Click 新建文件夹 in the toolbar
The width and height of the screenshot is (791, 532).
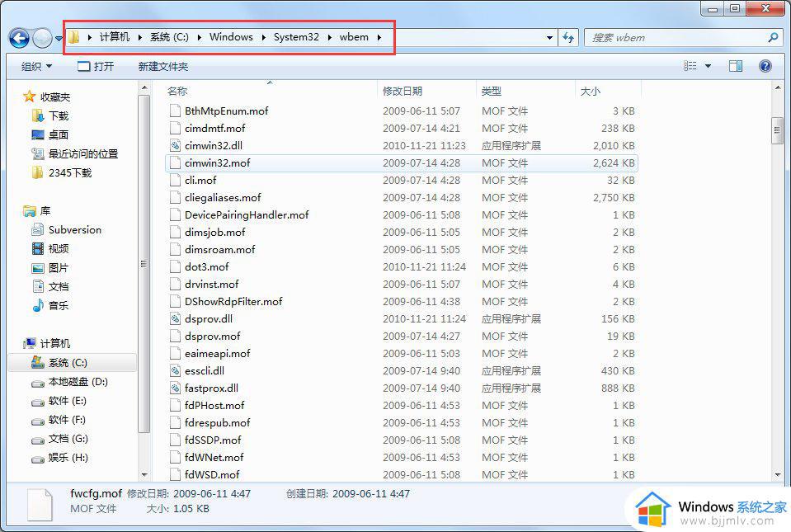click(x=163, y=66)
